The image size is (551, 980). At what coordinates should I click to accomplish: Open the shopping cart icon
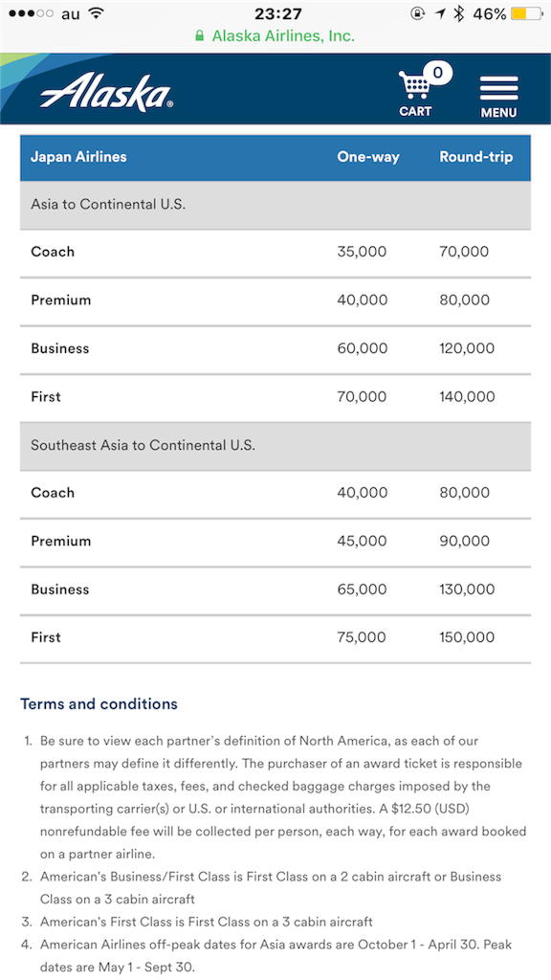coord(415,93)
